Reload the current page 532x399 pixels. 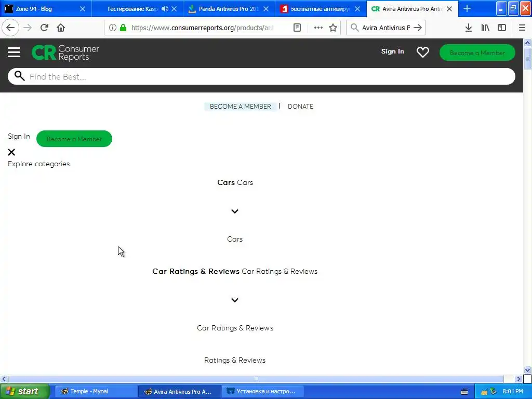44,28
